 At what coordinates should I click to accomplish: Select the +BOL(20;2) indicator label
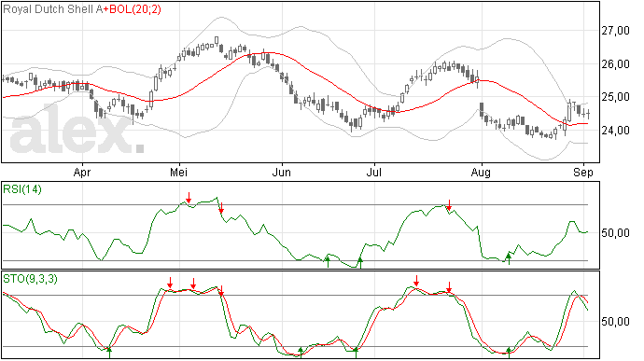tap(133, 9)
